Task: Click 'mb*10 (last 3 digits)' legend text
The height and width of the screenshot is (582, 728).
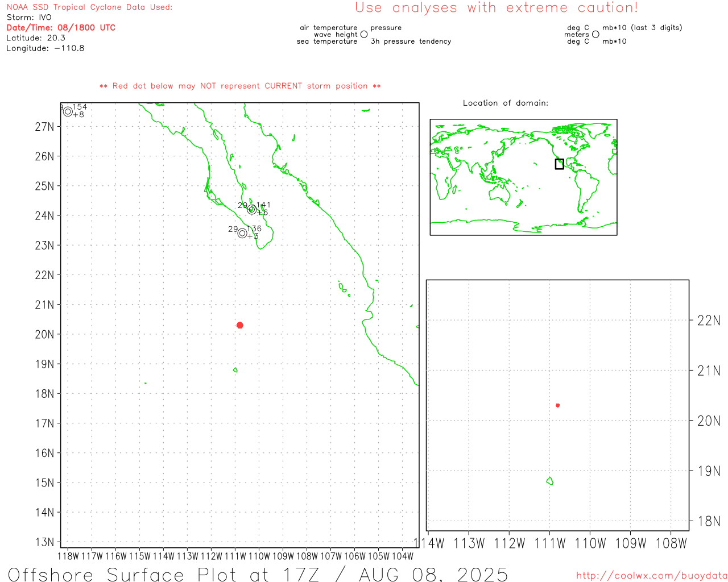Action: (x=642, y=27)
